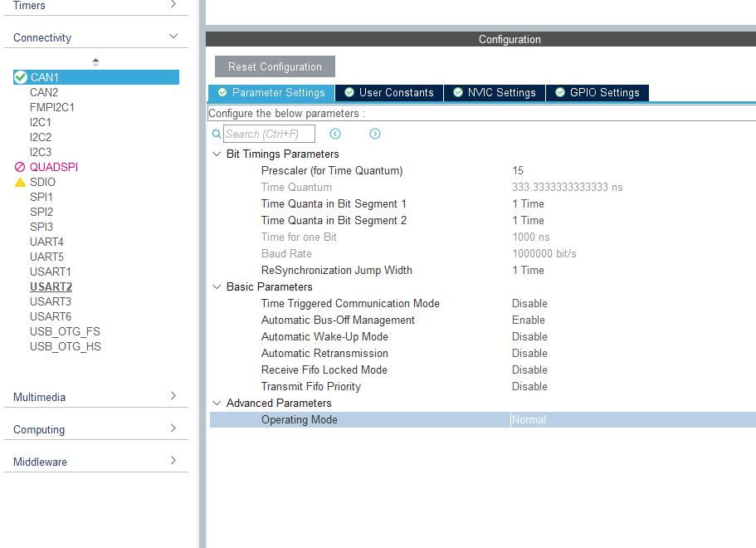Screen dimensions: 756x548
Task: Click the green check icon beside CAN1
Action: pos(20,77)
